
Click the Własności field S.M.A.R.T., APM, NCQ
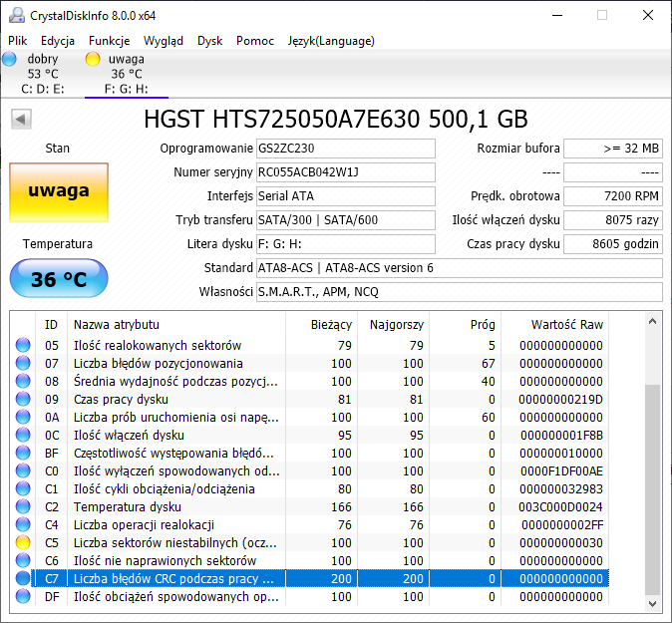coord(460,292)
